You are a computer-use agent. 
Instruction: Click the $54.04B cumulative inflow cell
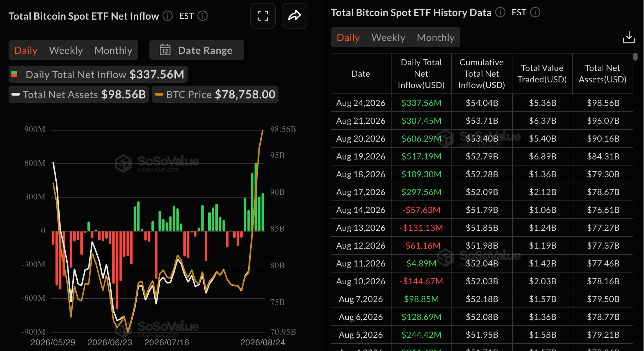pos(482,103)
